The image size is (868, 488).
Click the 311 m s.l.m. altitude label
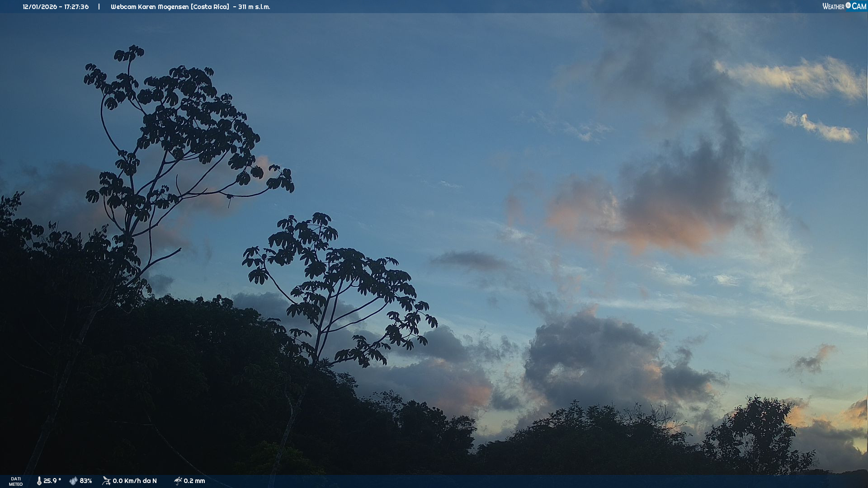[x=254, y=7]
